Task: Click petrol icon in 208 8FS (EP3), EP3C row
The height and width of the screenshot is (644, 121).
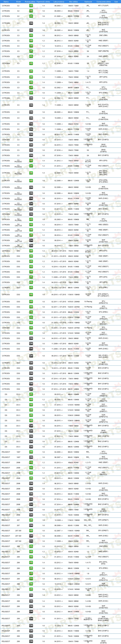Action: (x=31, y=563)
